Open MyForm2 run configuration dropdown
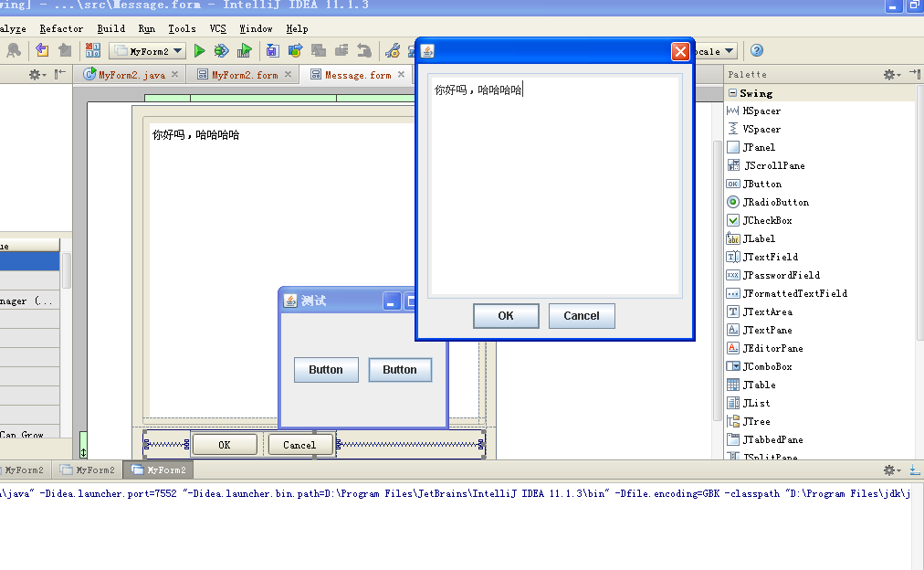The image size is (924, 570). tap(147, 51)
